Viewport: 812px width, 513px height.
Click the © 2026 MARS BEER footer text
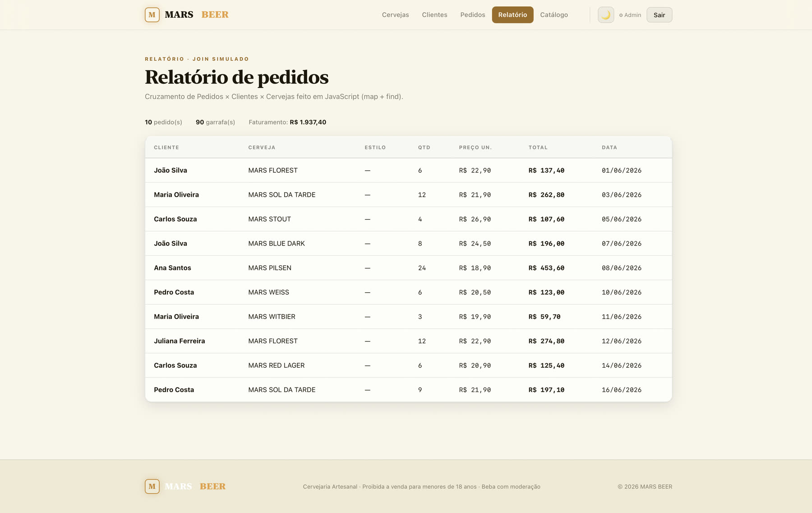click(645, 487)
